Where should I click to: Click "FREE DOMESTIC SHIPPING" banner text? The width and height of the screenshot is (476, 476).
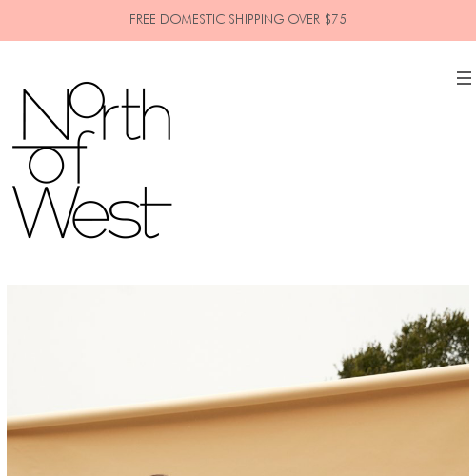[x=207, y=19]
